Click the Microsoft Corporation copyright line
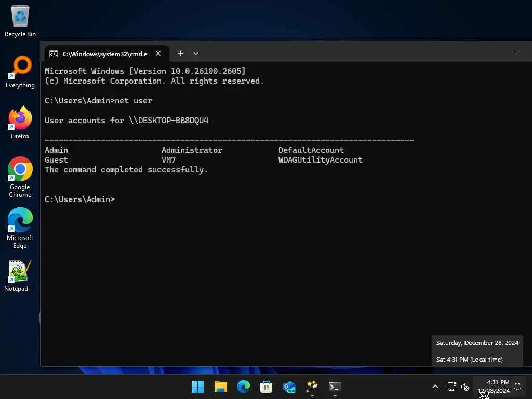Screen dimensions: 532x399 154,81
